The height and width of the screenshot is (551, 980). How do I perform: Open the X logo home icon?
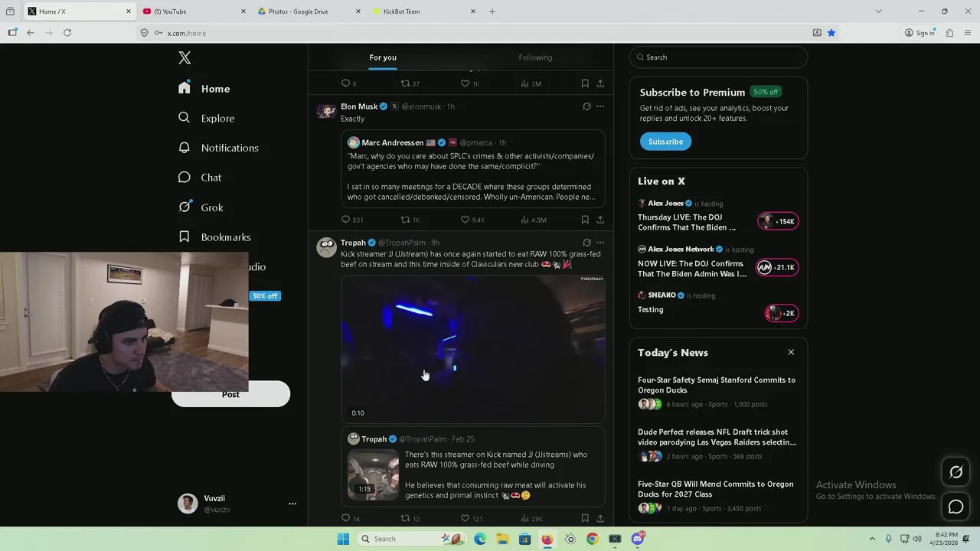click(x=185, y=57)
